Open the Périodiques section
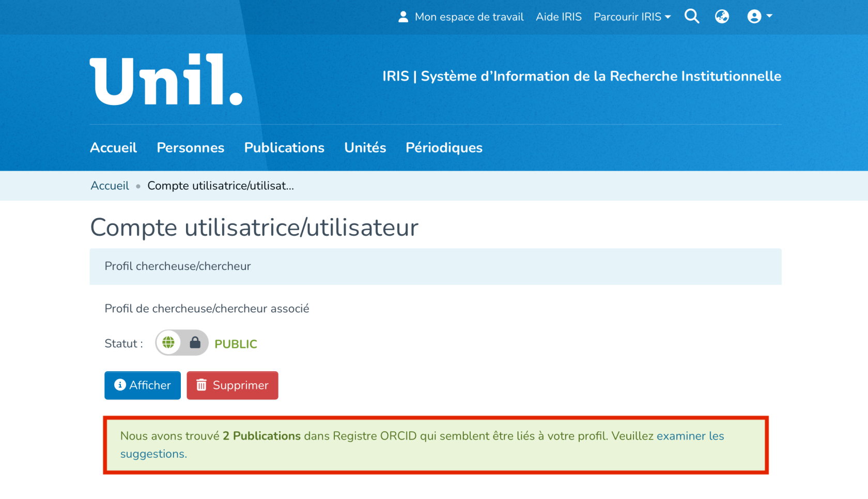 pos(444,148)
